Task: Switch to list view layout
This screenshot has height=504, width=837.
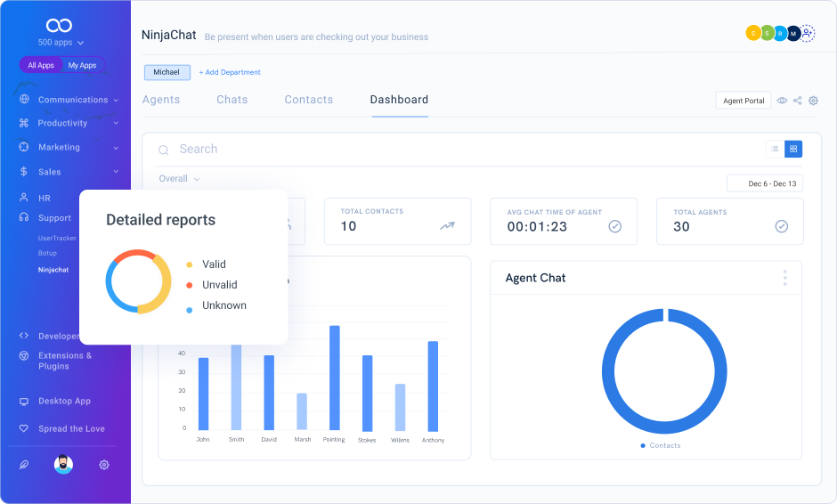Action: tap(775, 149)
